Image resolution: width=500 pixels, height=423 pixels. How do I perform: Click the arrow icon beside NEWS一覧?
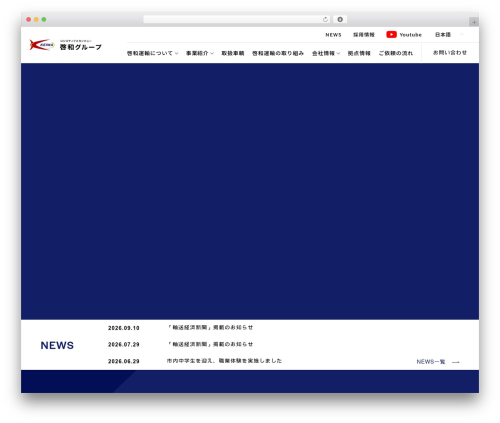click(x=456, y=362)
